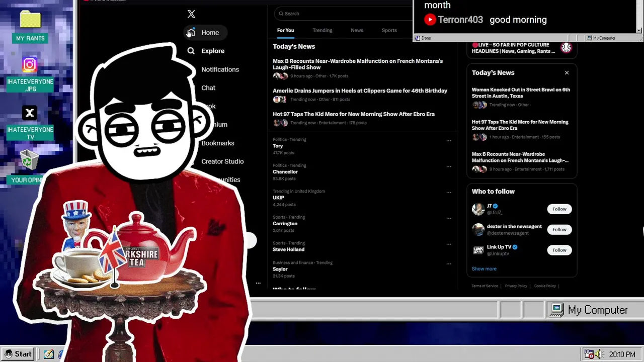Open the Chancellor trending topic
The image size is (644, 362).
285,172
